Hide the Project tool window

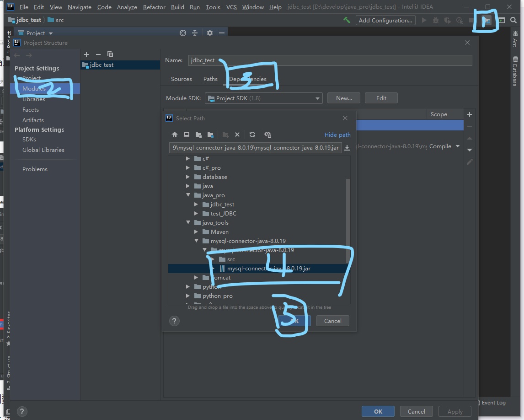pos(222,33)
